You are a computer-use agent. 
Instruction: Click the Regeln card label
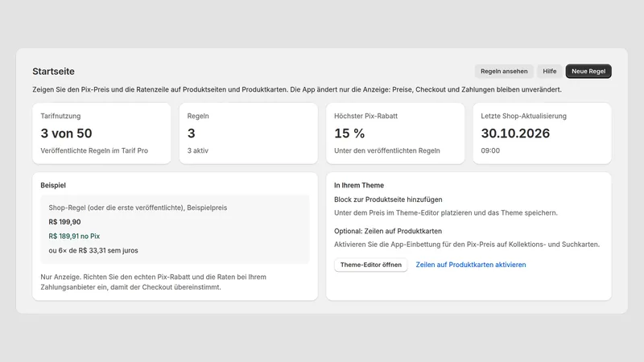tap(198, 116)
